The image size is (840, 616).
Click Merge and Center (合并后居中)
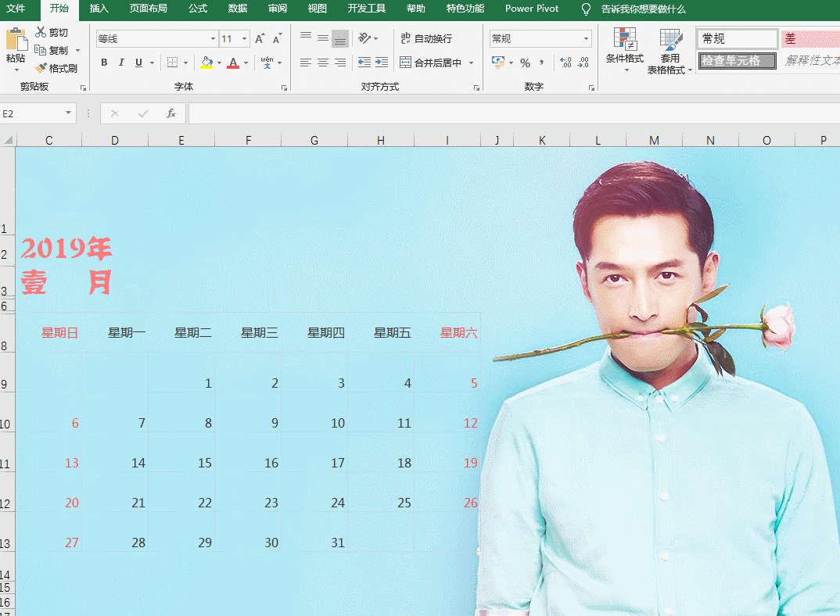tap(431, 63)
